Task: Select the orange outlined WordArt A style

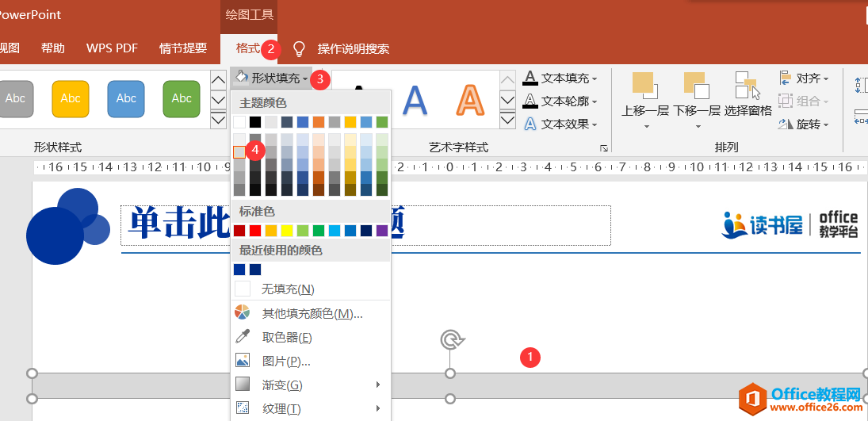Action: (x=470, y=99)
